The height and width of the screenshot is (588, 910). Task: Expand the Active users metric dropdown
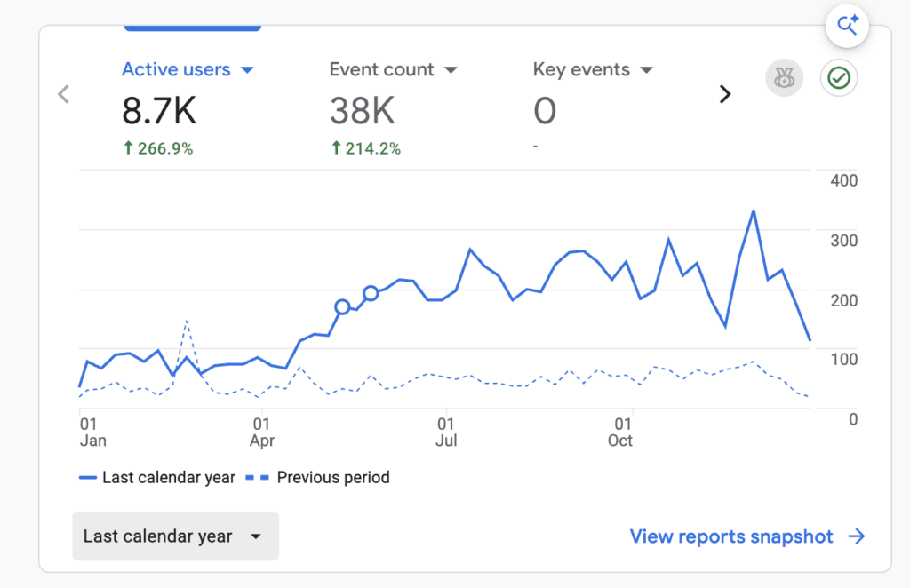pyautogui.click(x=247, y=70)
